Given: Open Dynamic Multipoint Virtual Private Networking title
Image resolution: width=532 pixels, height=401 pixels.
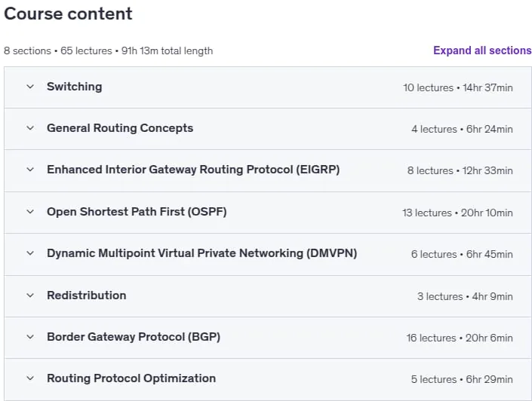Looking at the screenshot, I should (x=202, y=253).
